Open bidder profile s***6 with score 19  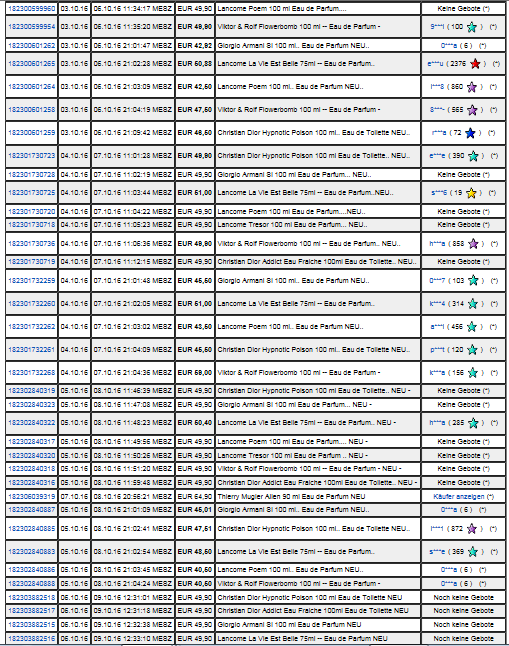439,193
